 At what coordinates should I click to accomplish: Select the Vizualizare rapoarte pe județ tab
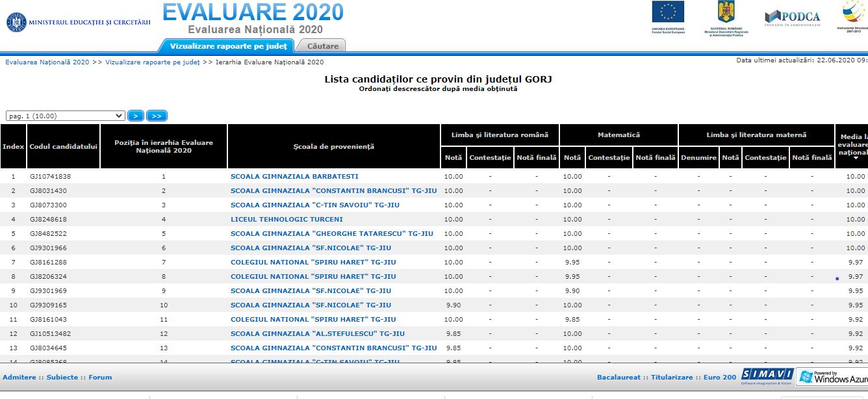point(228,46)
